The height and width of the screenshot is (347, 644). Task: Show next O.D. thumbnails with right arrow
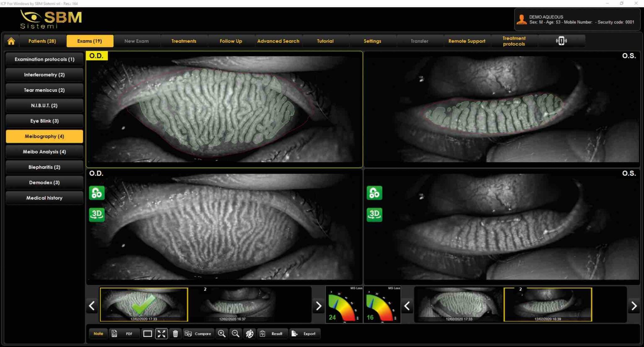click(x=319, y=306)
